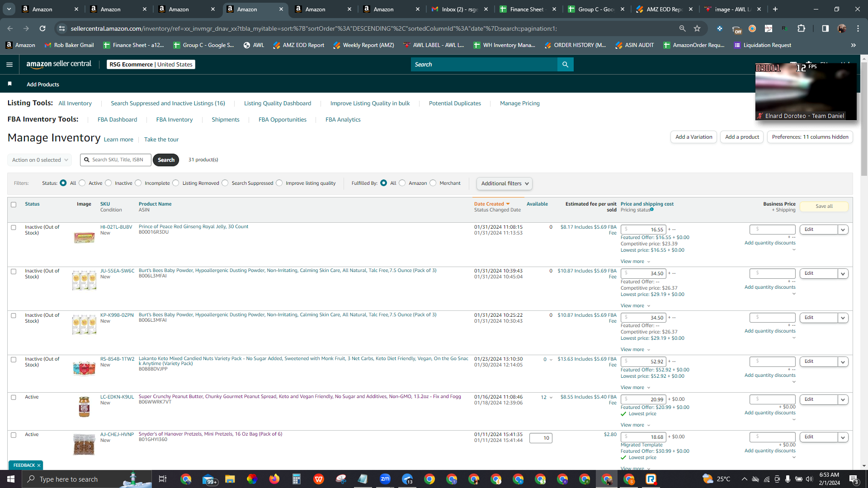The image size is (868, 488).
Task: Click the Add a product button
Action: 742,137
